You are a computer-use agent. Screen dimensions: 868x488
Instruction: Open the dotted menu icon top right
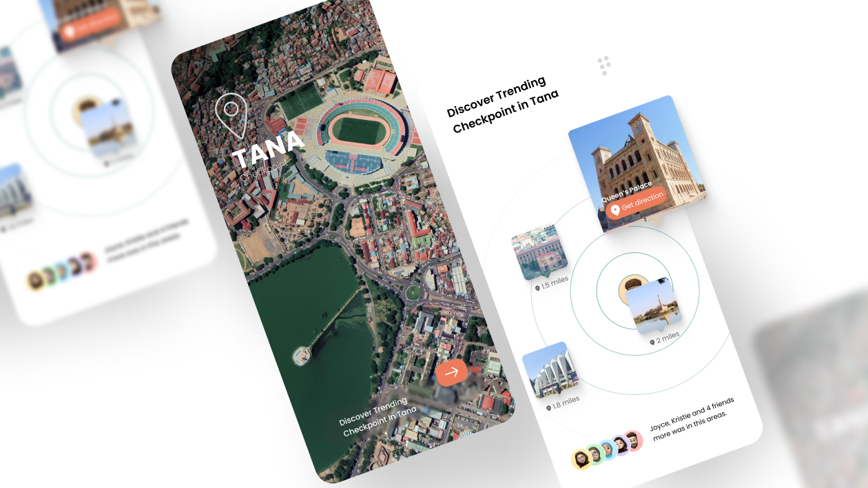pyautogui.click(x=604, y=65)
